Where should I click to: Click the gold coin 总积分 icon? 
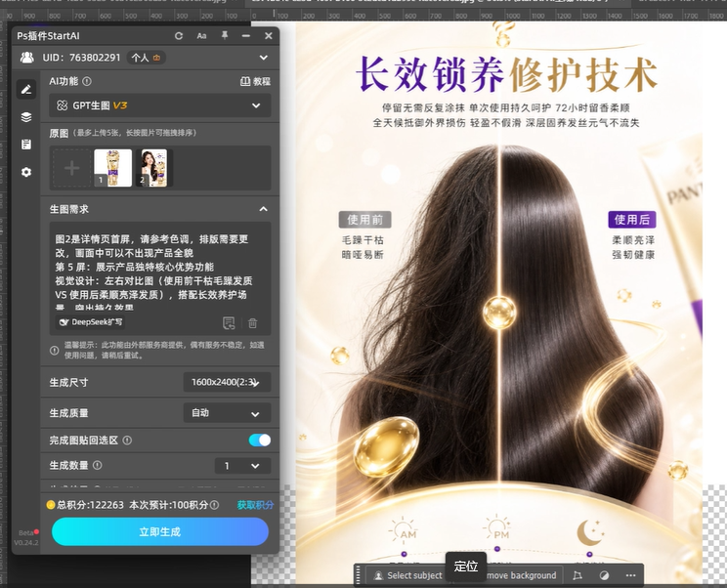pyautogui.click(x=51, y=505)
